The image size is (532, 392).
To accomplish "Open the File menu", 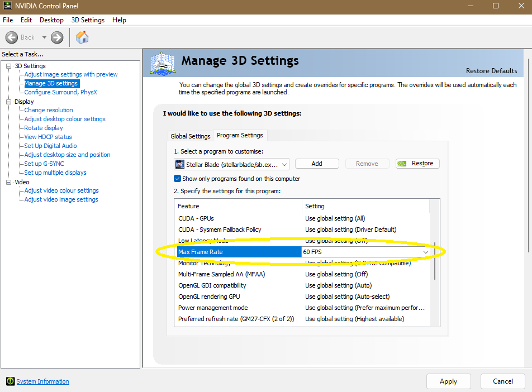I will [x=8, y=20].
